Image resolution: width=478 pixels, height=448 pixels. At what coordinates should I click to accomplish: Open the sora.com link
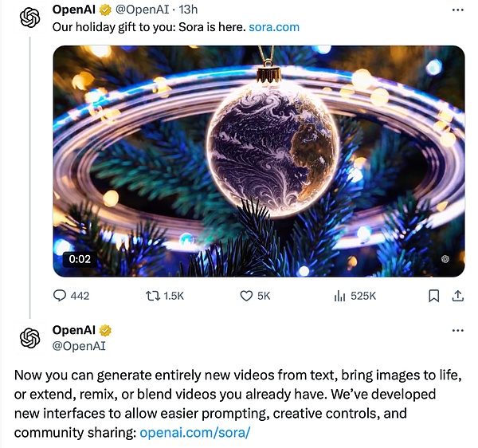pos(274,27)
